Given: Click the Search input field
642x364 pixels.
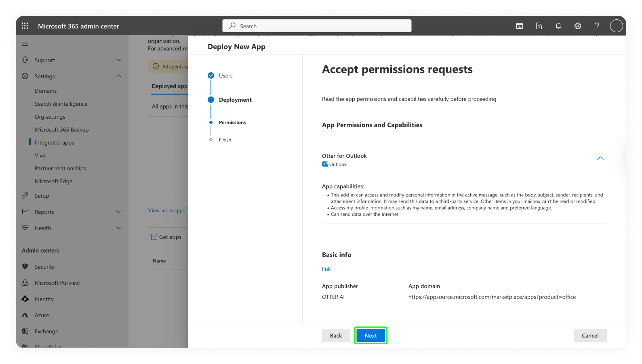Looking at the screenshot, I should click(317, 26).
